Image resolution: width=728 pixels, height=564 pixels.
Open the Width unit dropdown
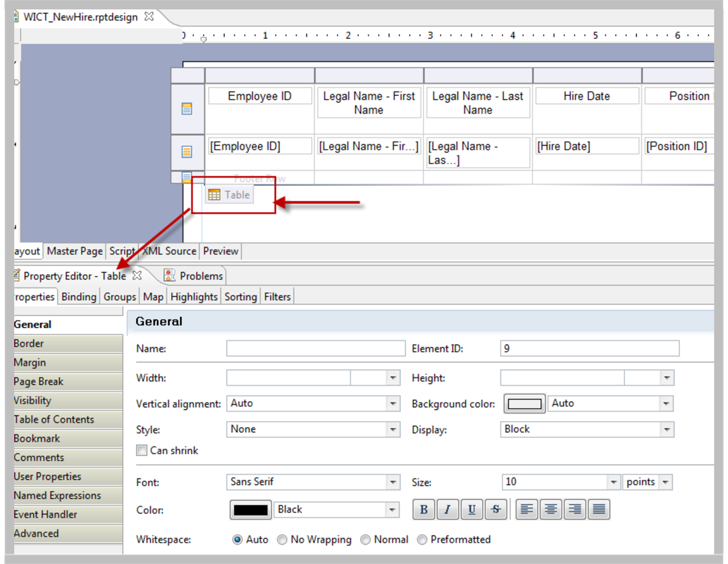(393, 378)
